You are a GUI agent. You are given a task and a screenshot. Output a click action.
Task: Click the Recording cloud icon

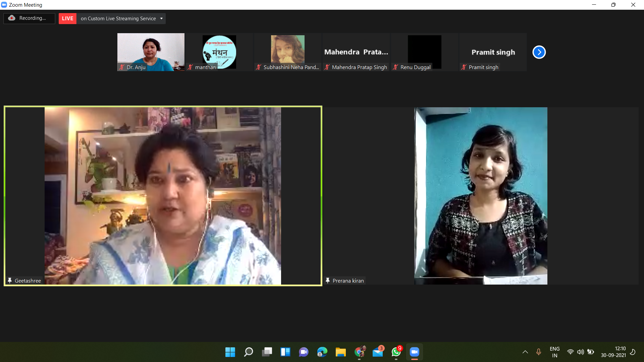coord(12,18)
